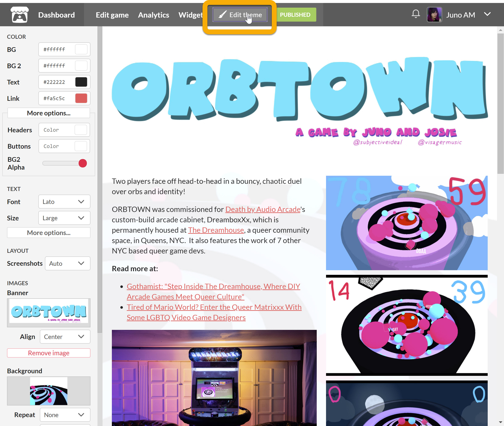Viewport: 504px width, 426px height.
Task: Click the Remove image button
Action: pyautogui.click(x=49, y=353)
